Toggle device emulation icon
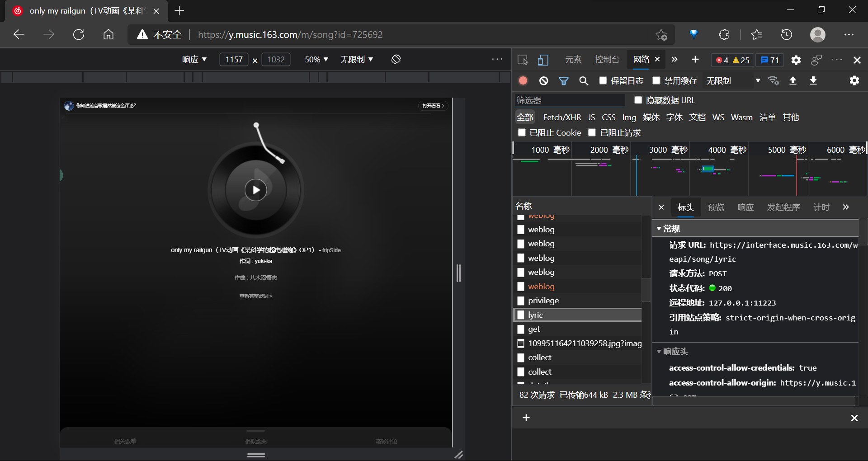This screenshot has width=868, height=461. click(543, 60)
